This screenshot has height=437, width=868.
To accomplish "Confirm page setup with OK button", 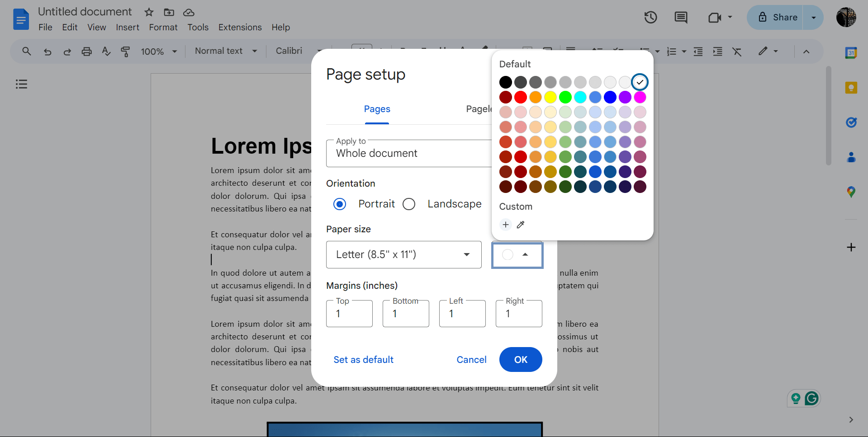I will (520, 360).
